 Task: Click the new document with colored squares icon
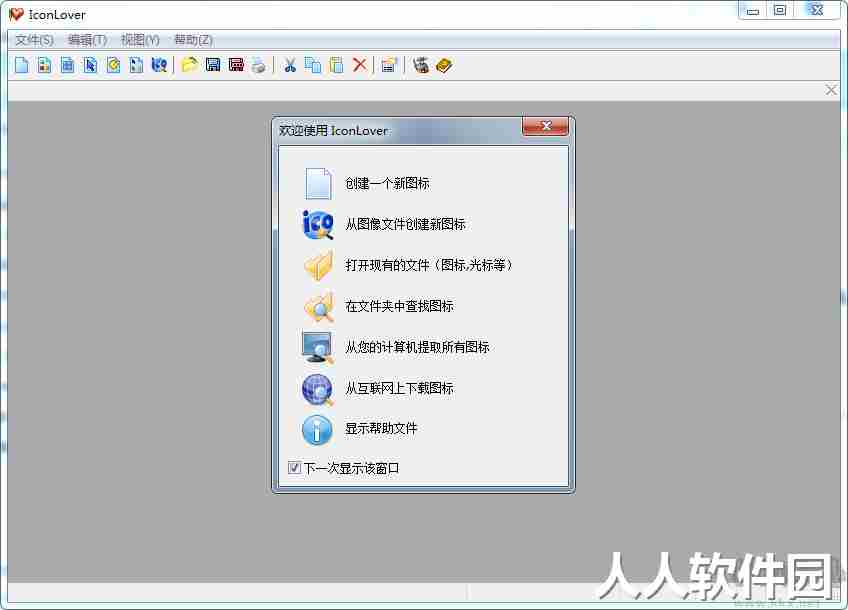point(44,65)
